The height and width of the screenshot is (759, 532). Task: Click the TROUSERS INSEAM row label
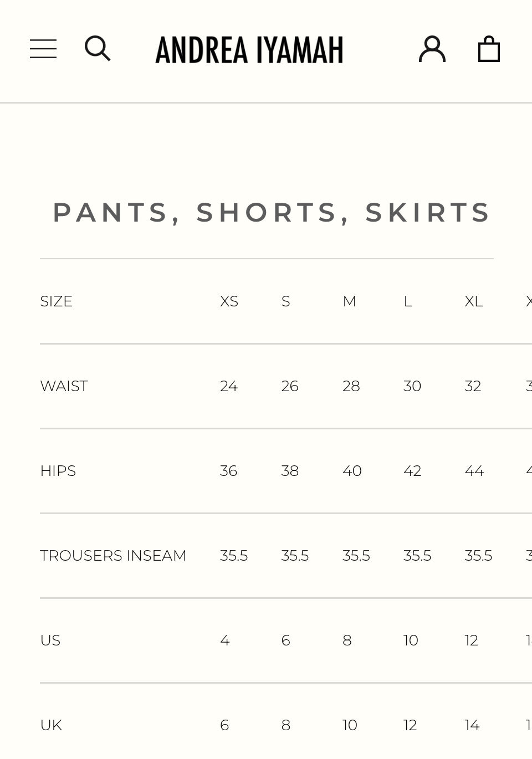[x=113, y=556]
